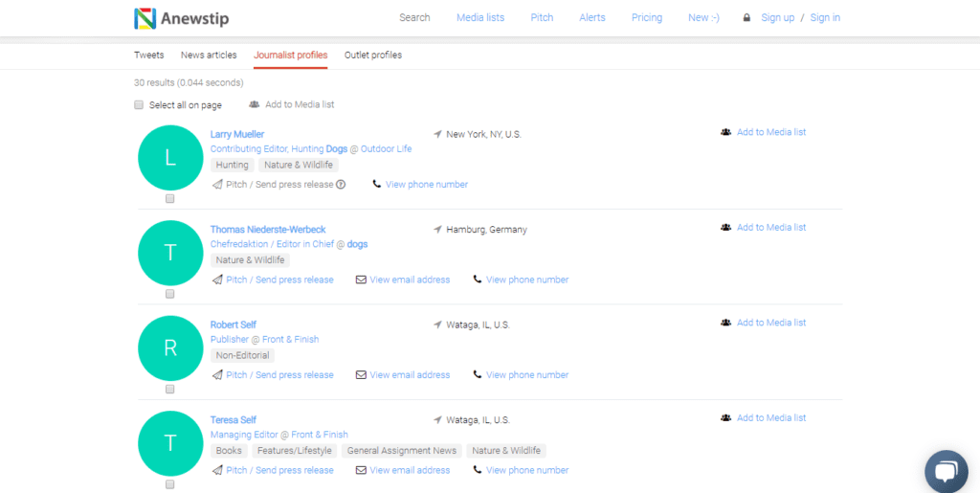Screen dimensions: 980x493
Task: Click Teresa Self's avatar circle
Action: (170, 443)
